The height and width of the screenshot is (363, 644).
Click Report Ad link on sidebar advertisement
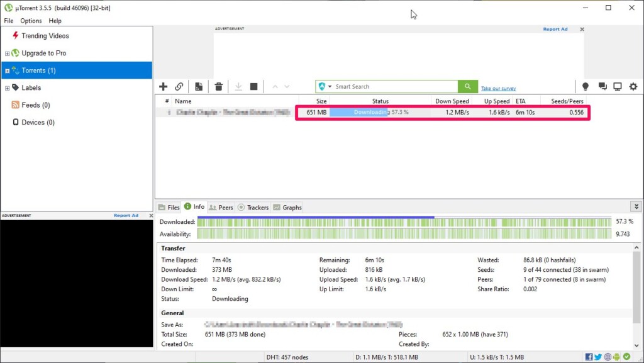click(126, 215)
